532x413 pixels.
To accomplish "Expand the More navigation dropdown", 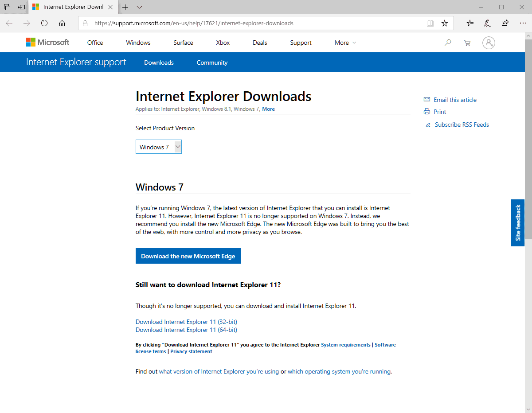I will [x=345, y=43].
